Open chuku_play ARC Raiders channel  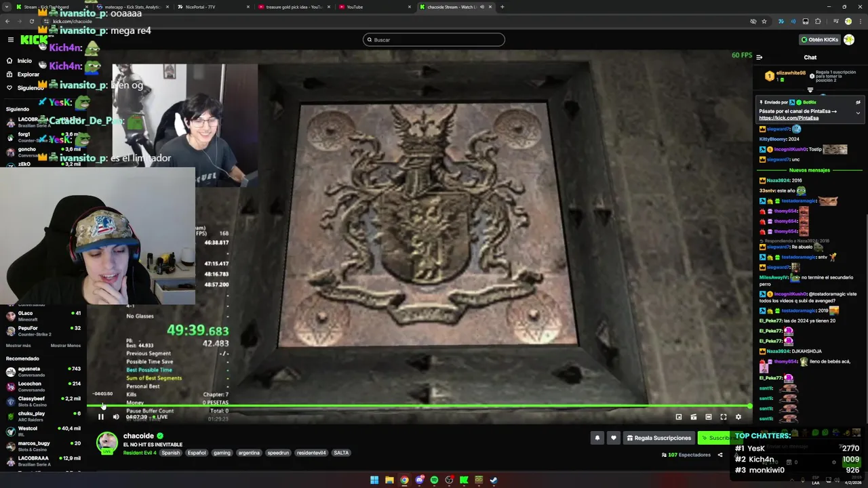click(43, 416)
